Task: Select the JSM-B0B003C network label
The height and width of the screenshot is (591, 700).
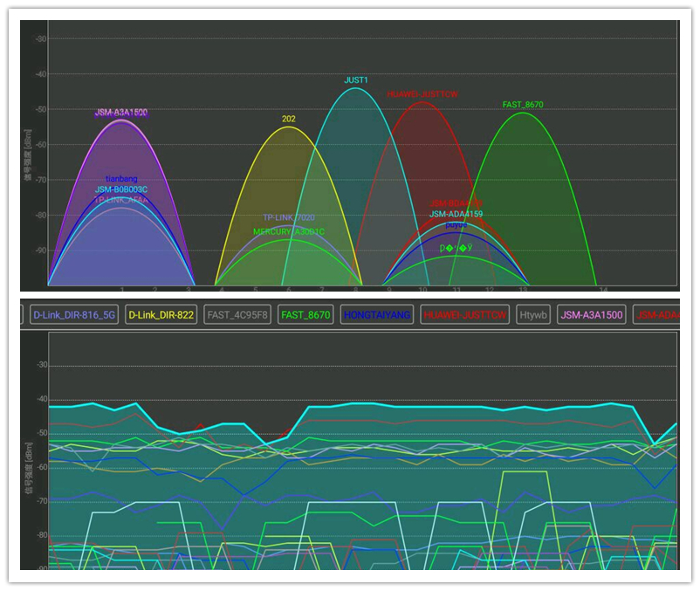Action: [x=121, y=189]
